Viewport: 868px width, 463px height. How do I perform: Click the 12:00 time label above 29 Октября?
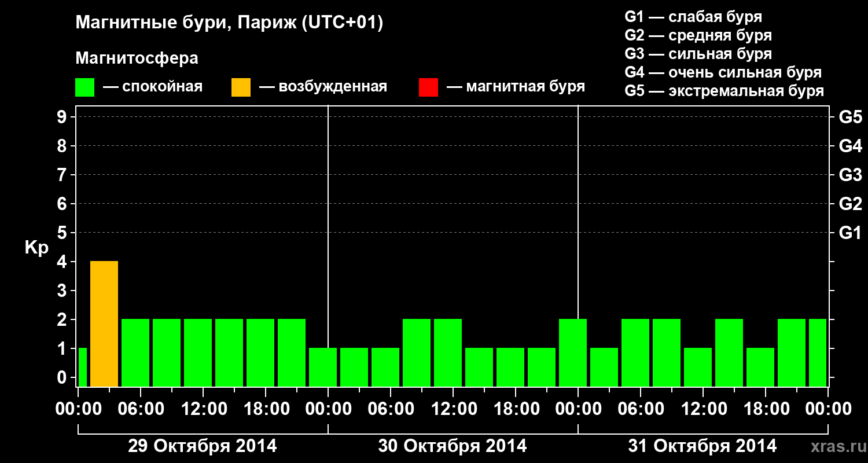tap(203, 409)
